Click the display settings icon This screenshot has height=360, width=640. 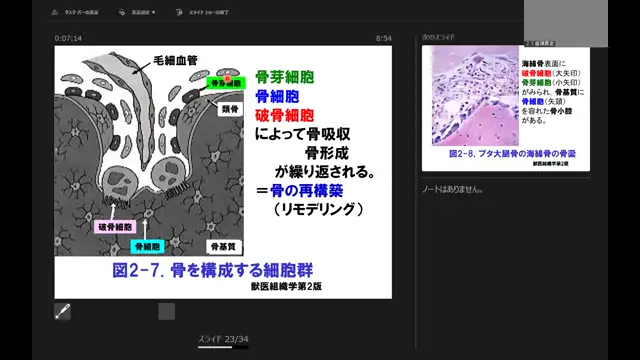click(x=122, y=12)
